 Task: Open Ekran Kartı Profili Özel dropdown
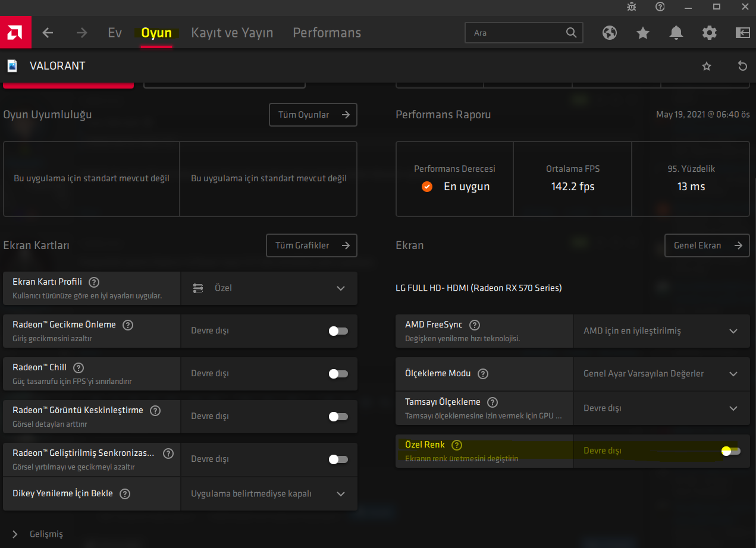[x=269, y=288]
